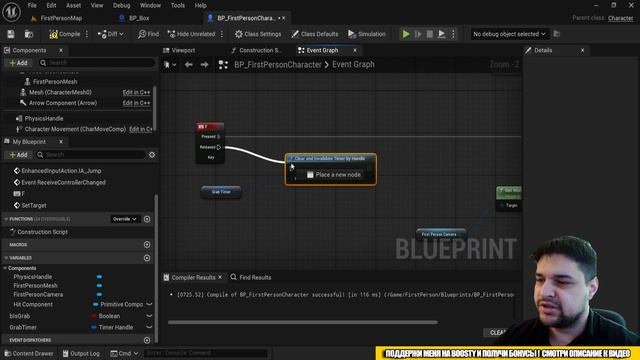
Task: Open the File menu
Action: point(32,5)
